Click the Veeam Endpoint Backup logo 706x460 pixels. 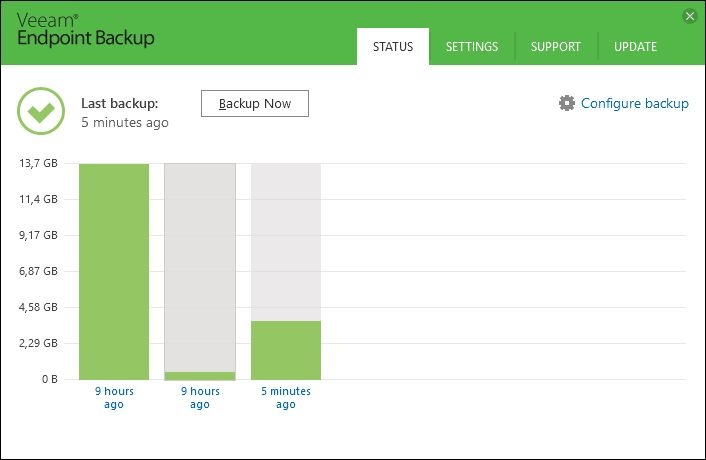[86, 30]
